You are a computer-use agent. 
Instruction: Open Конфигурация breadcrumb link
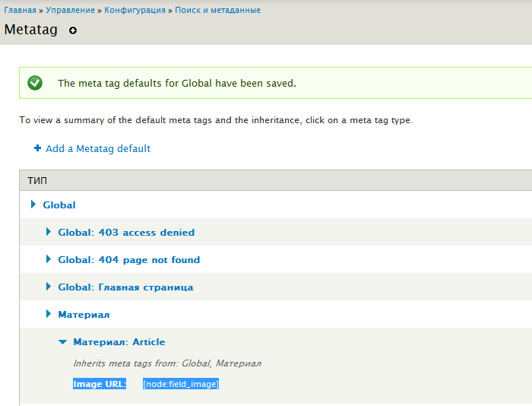(x=135, y=10)
